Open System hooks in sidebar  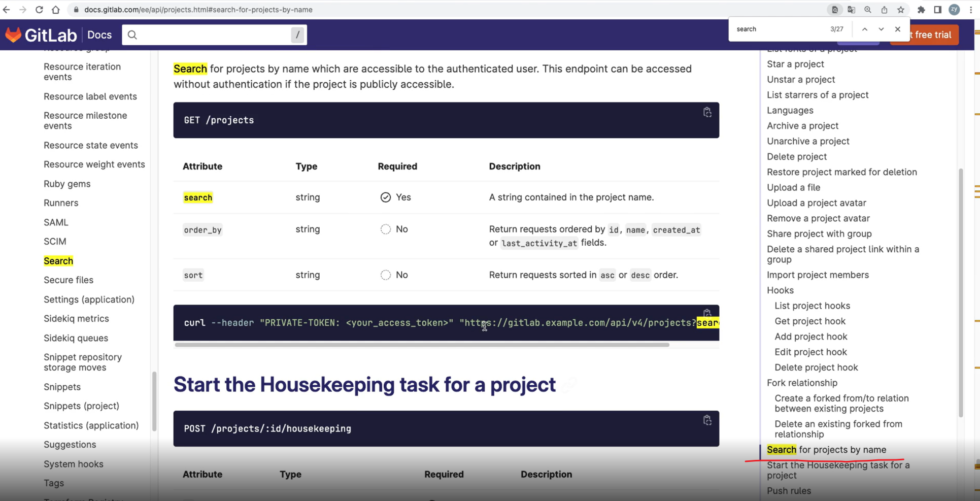point(74,464)
